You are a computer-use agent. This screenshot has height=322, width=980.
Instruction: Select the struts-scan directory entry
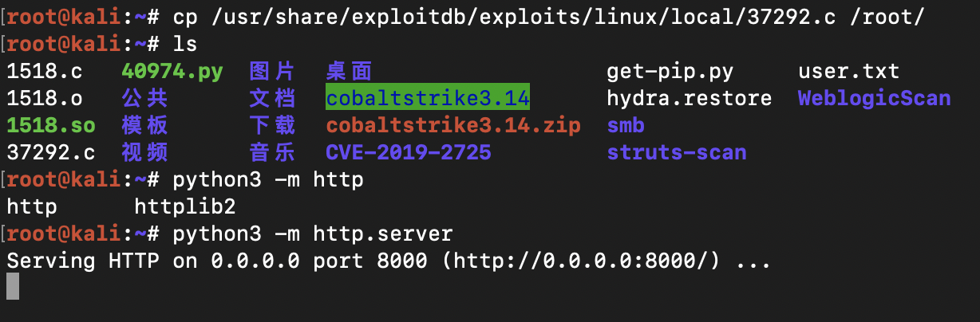pyautogui.click(x=676, y=152)
